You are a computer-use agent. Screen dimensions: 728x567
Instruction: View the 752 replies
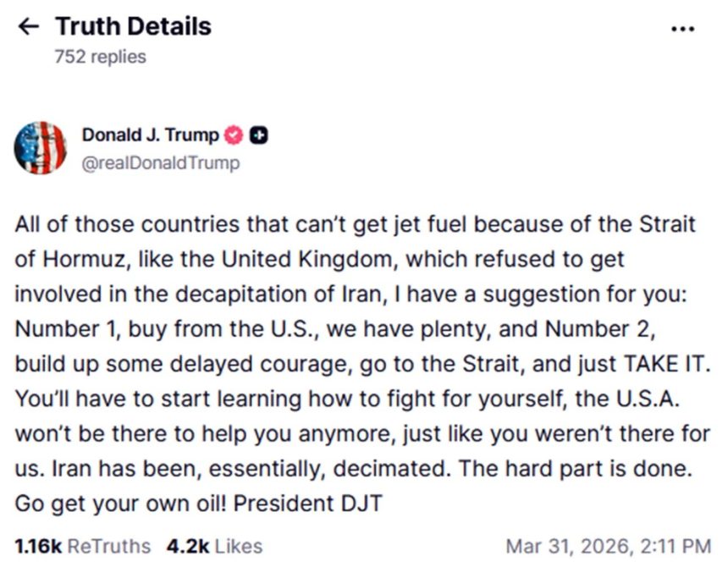pyautogui.click(x=99, y=57)
